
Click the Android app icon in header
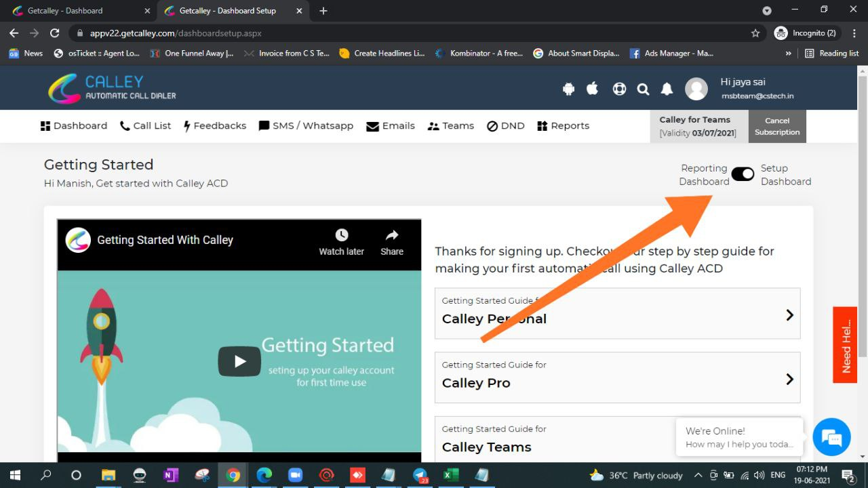[568, 89]
